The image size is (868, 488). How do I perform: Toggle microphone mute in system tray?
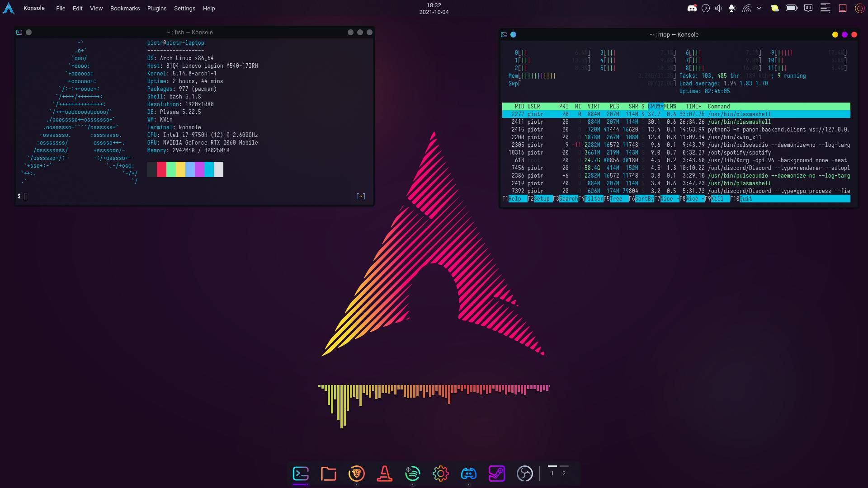[x=732, y=8]
